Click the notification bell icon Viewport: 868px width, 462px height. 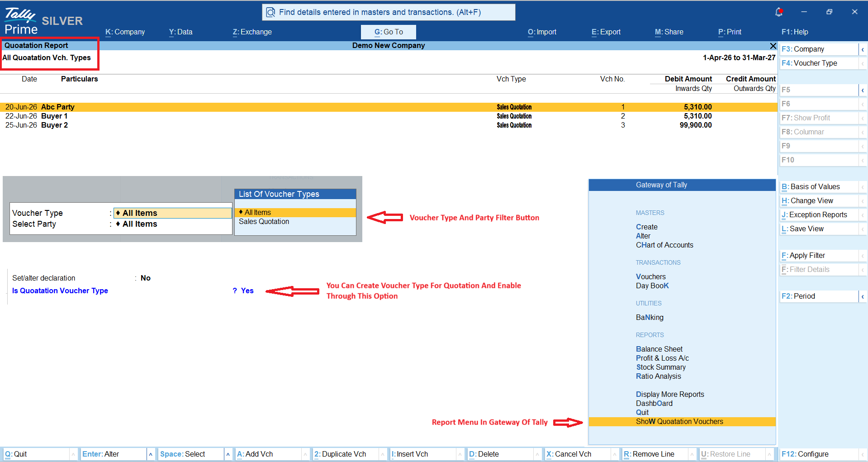(x=778, y=12)
